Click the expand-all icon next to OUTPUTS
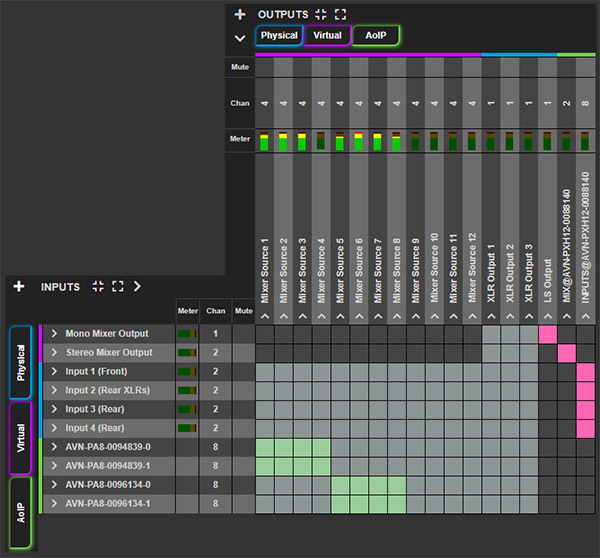 [x=341, y=14]
